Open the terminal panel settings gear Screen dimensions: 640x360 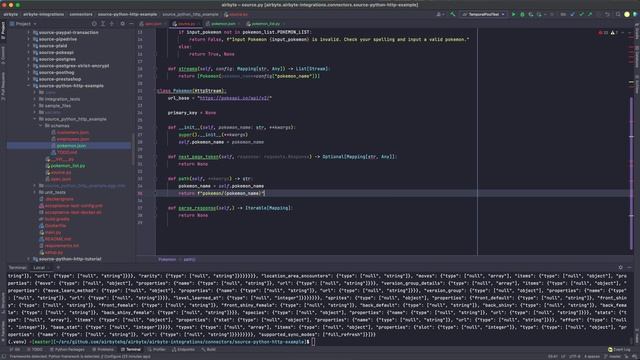(x=620, y=268)
